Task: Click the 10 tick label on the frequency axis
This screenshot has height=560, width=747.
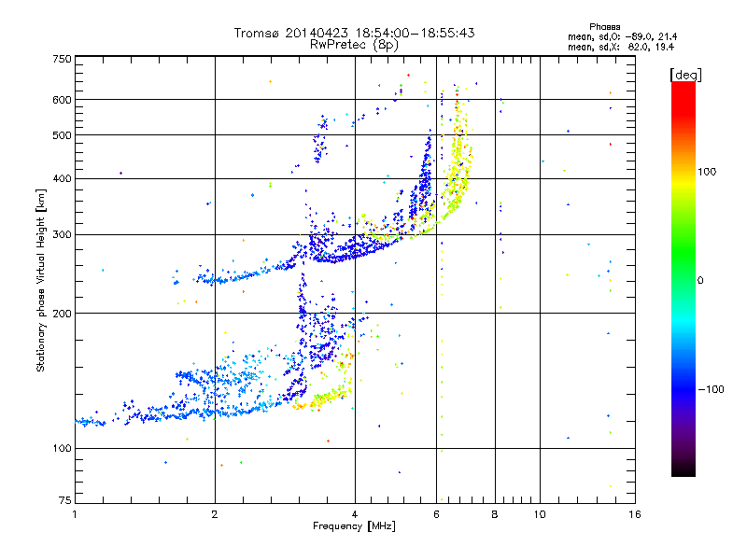Action: (540, 514)
